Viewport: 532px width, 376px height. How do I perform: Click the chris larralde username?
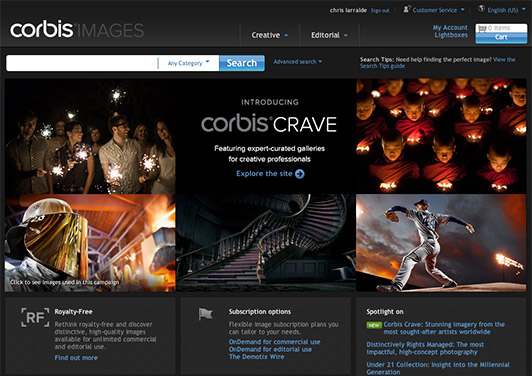[348, 10]
